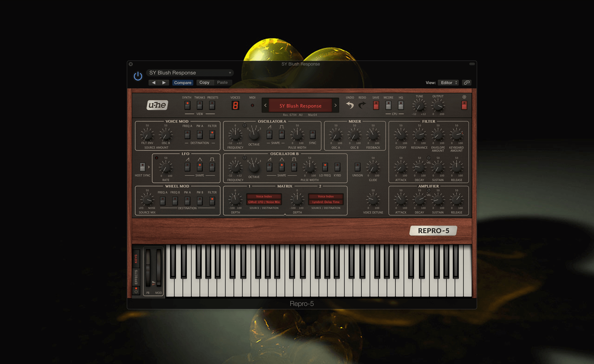Screen dimensions: 594x364
Task: Click the Redo arrow icon
Action: tap(362, 105)
